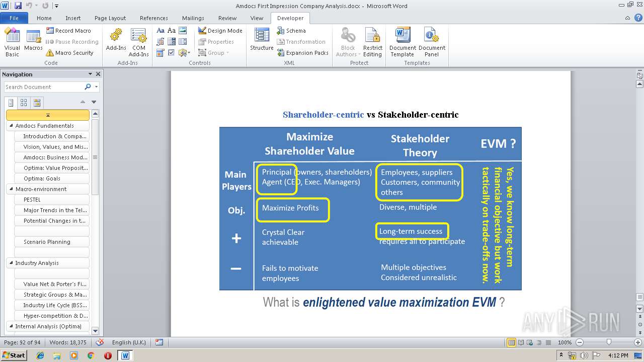The image size is (644, 362).
Task: Switch to Web Layout view
Action: click(x=529, y=342)
